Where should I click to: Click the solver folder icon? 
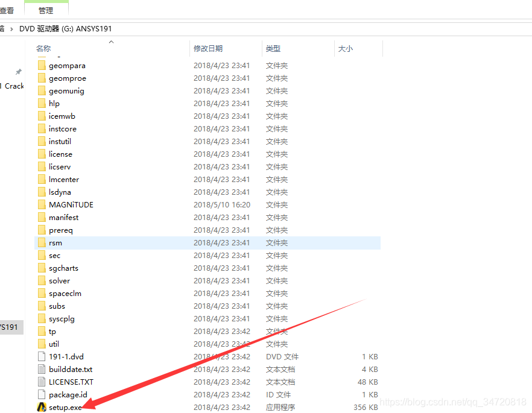(x=42, y=280)
